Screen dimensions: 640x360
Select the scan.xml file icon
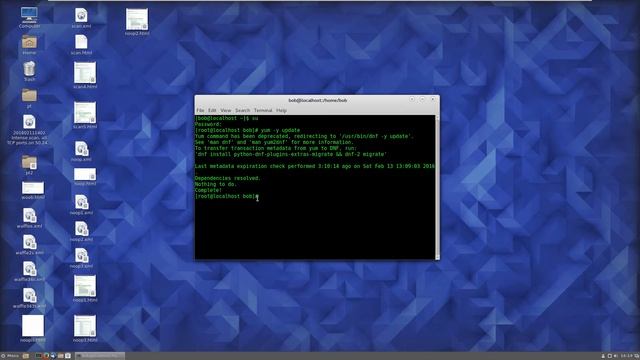[81, 15]
